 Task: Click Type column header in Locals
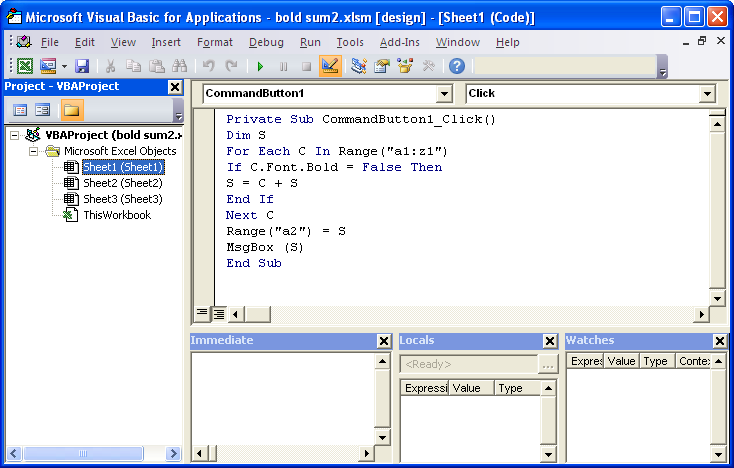click(517, 388)
